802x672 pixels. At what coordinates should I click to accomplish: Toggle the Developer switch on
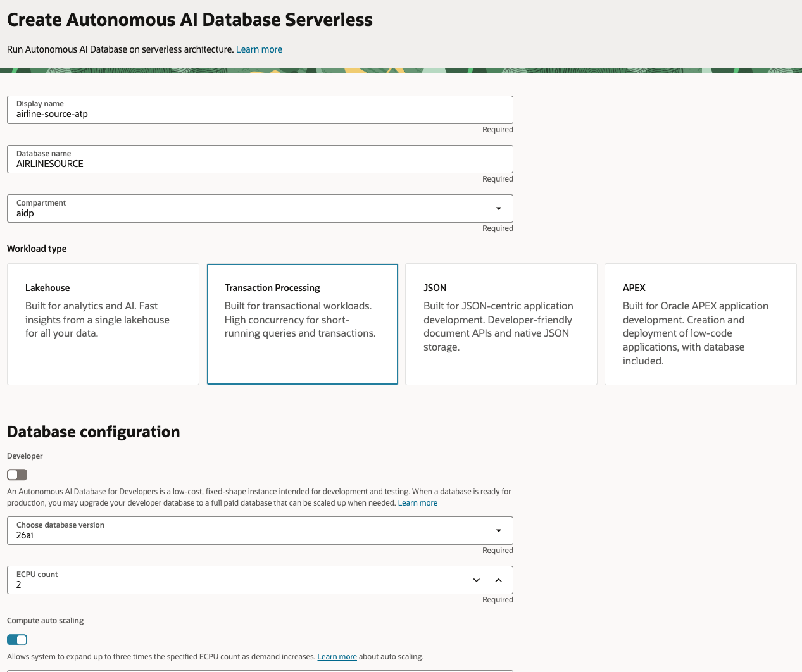[17, 475]
